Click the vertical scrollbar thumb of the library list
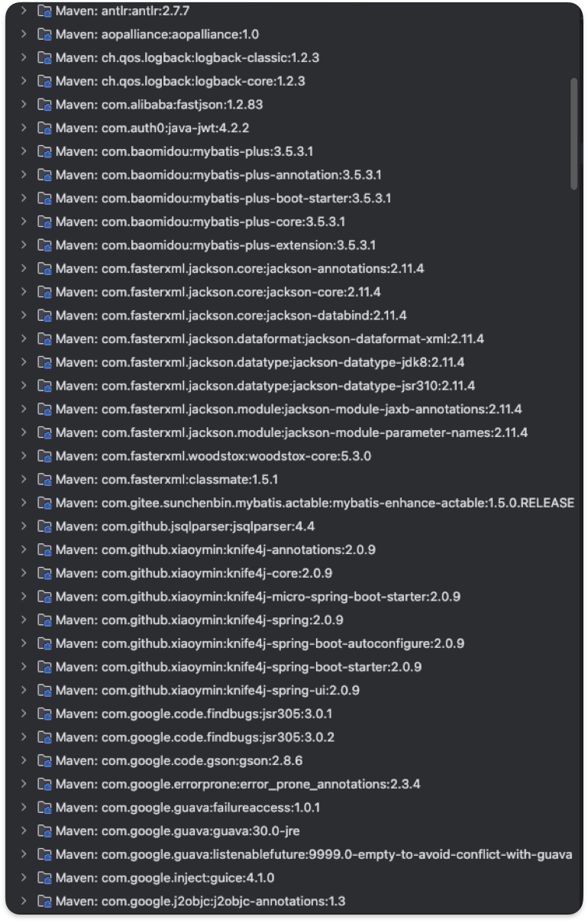The height and width of the screenshot is (923, 588). coord(573,133)
